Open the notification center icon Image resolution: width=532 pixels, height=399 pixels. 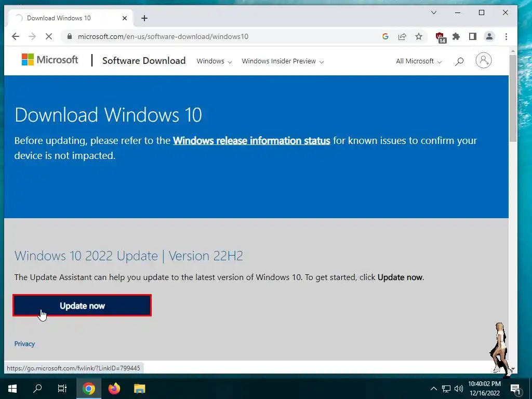tap(515, 389)
